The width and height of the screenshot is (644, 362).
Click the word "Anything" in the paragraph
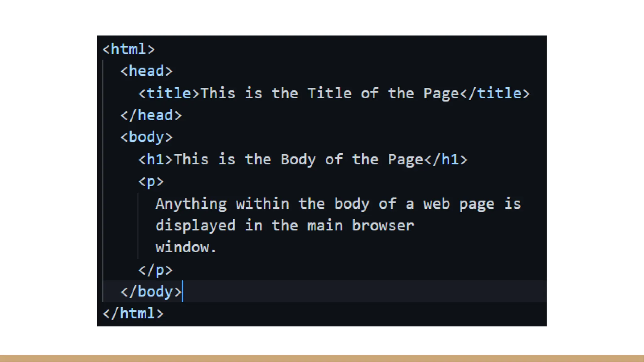tap(191, 204)
